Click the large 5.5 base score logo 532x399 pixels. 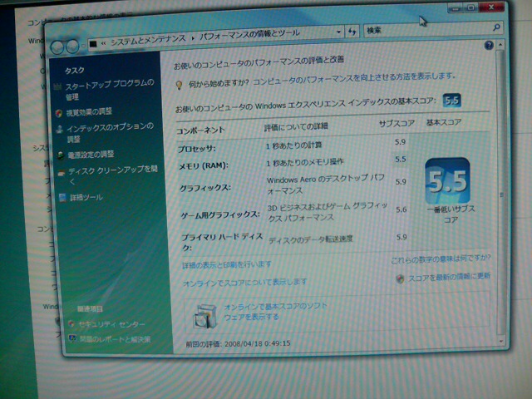point(448,181)
